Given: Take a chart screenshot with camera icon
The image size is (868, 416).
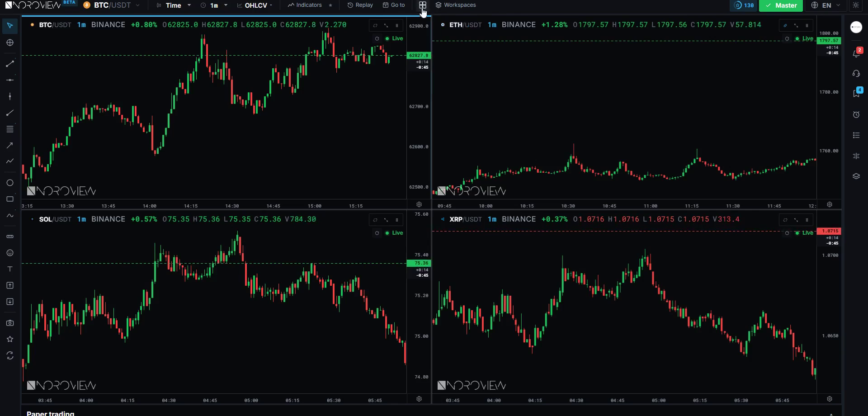Looking at the screenshot, I should [10, 323].
